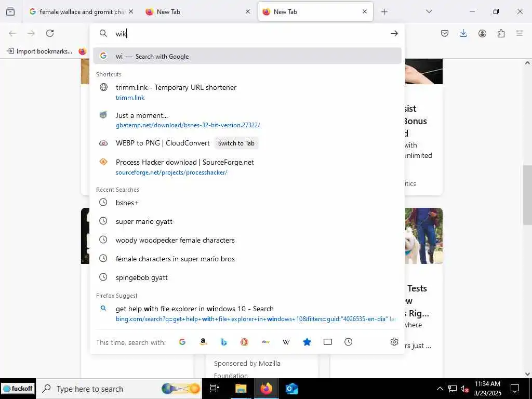Search this time with Google

pos(182,342)
